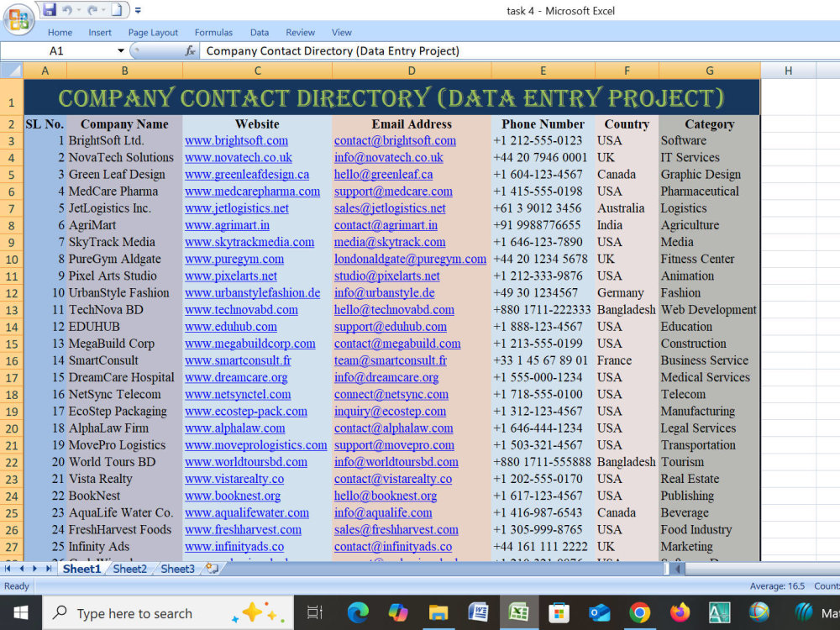Screen dimensions: 840x630
Task: Click londonaldgate@puregym.com email link
Action: pyautogui.click(x=411, y=260)
